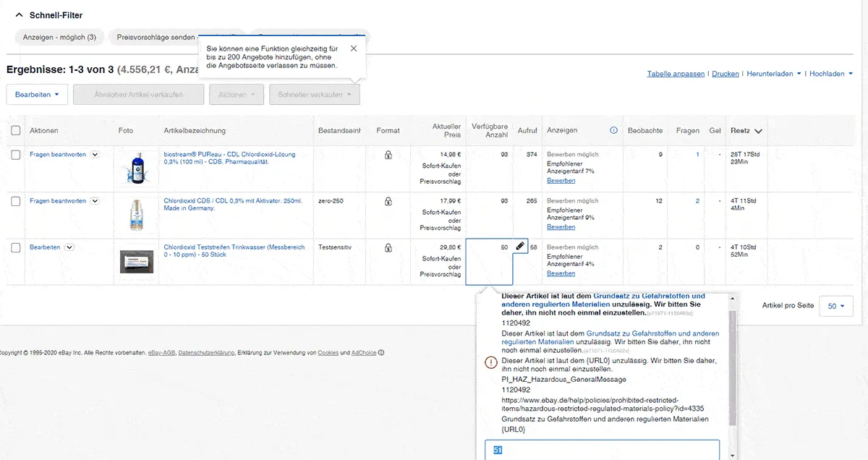Collapse the Schnell-Filter section chevron
This screenshot has height=460, width=868.
(x=19, y=15)
